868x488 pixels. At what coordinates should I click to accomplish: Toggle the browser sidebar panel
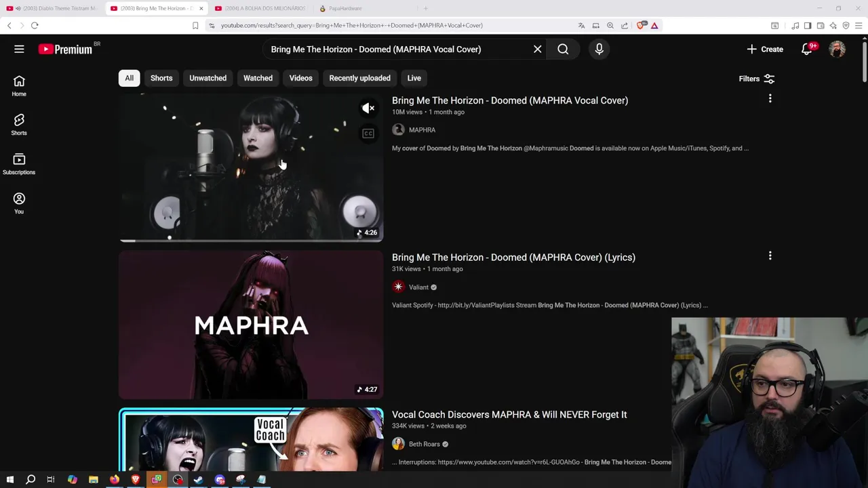[808, 25]
